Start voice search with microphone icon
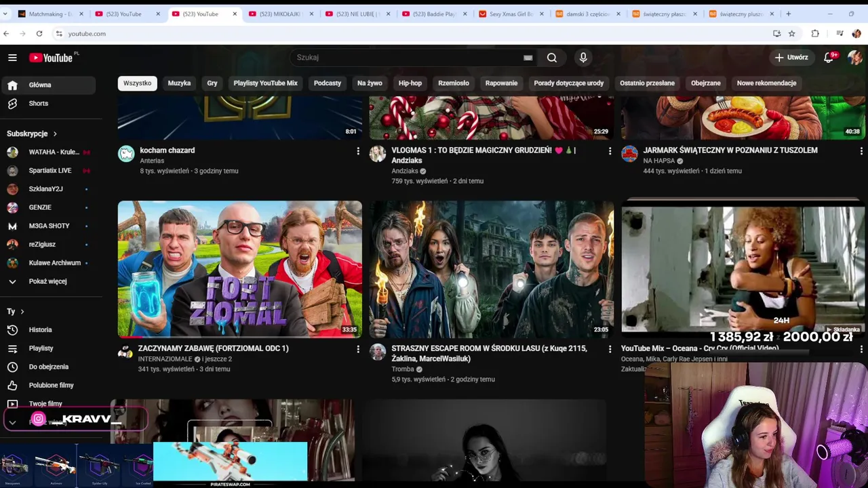Image resolution: width=868 pixels, height=488 pixels. coord(583,58)
